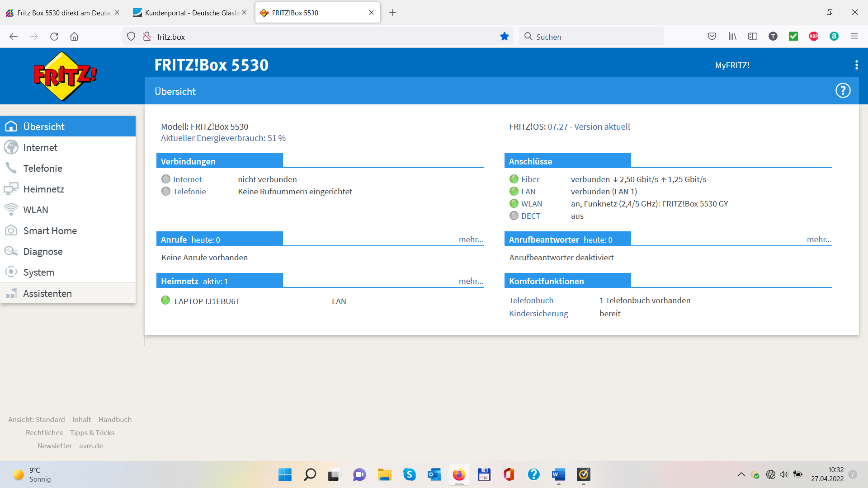
Task: Click the Suchen search field
Action: (591, 37)
